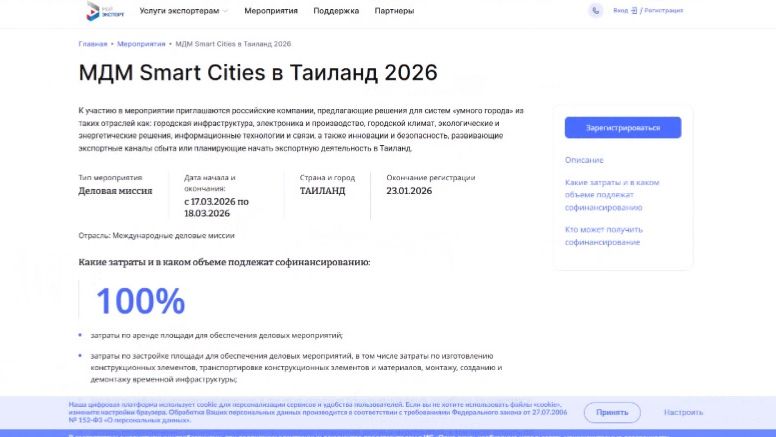Expand the Услуги экспортерам dropdown arrow
The image size is (776, 437).
(225, 11)
